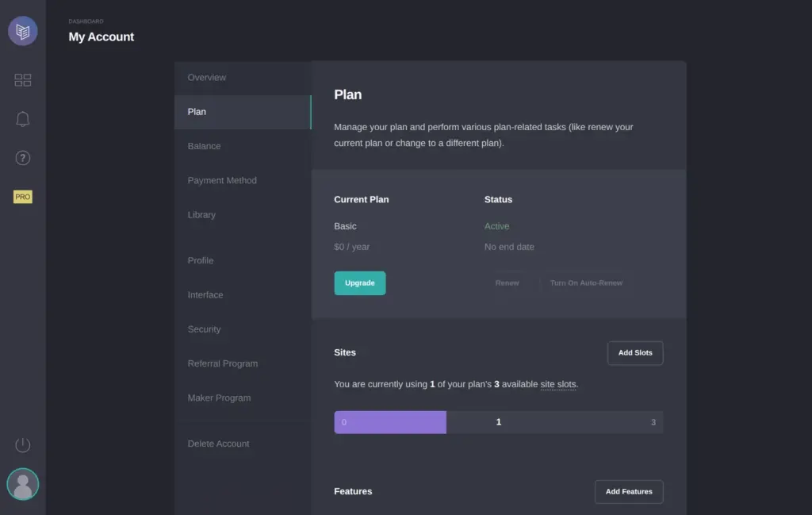
Task: Select the power logout icon
Action: click(x=23, y=444)
